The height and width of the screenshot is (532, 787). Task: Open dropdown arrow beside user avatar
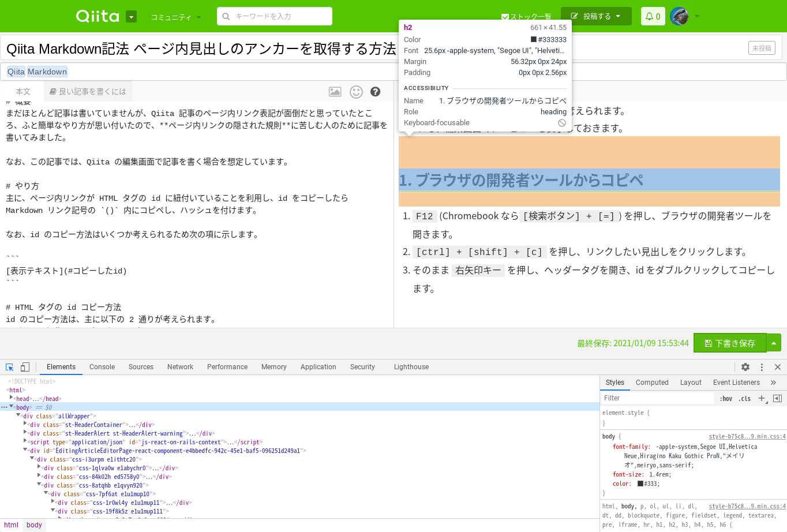[x=697, y=17]
